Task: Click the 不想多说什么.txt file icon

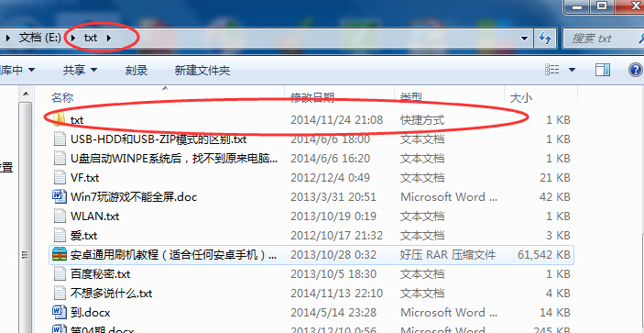Action: pyautogui.click(x=60, y=294)
